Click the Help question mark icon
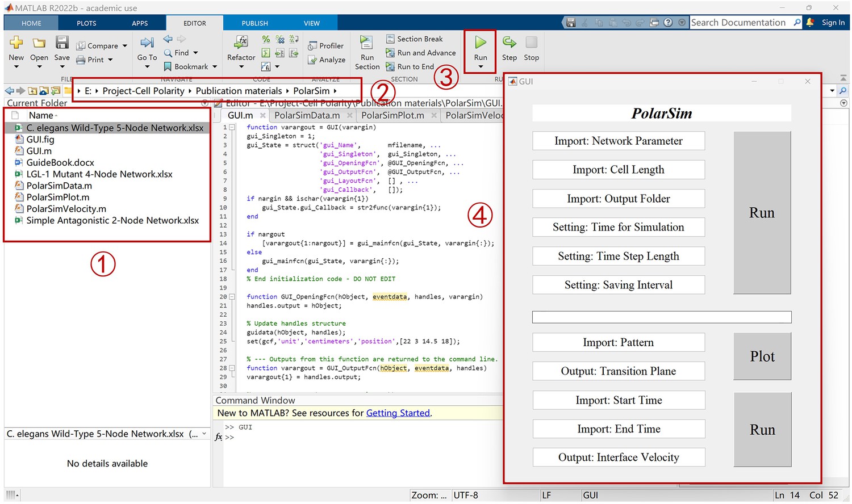 [x=669, y=23]
